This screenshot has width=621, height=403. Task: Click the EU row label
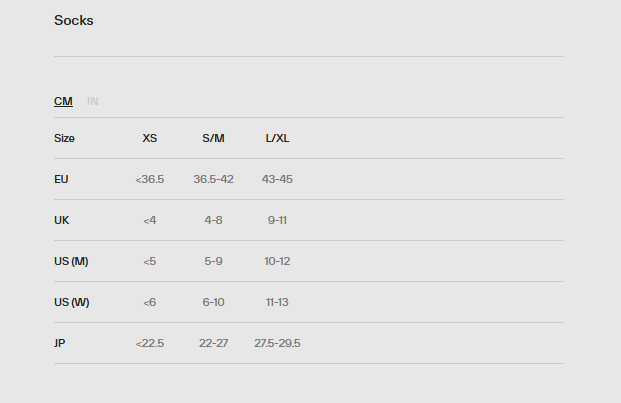point(61,179)
